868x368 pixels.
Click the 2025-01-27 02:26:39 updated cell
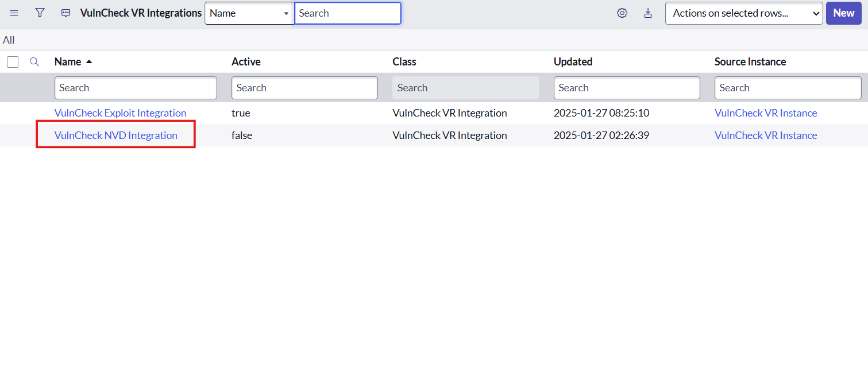pyautogui.click(x=601, y=135)
